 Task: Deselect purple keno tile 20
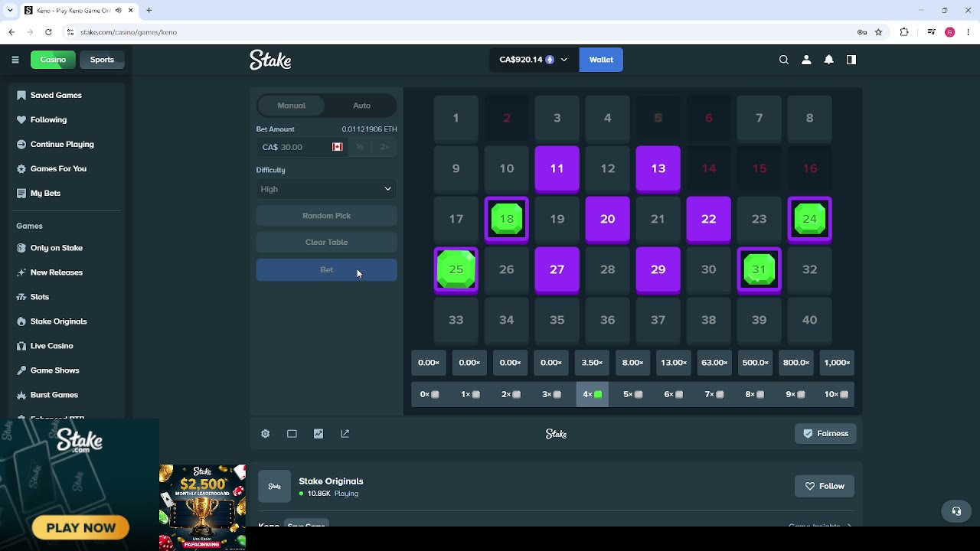pyautogui.click(x=608, y=219)
